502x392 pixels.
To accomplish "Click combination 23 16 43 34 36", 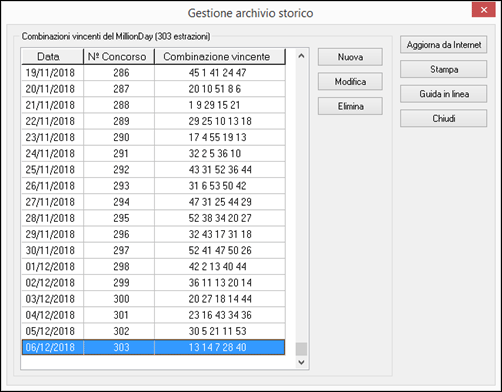I will click(220, 315).
